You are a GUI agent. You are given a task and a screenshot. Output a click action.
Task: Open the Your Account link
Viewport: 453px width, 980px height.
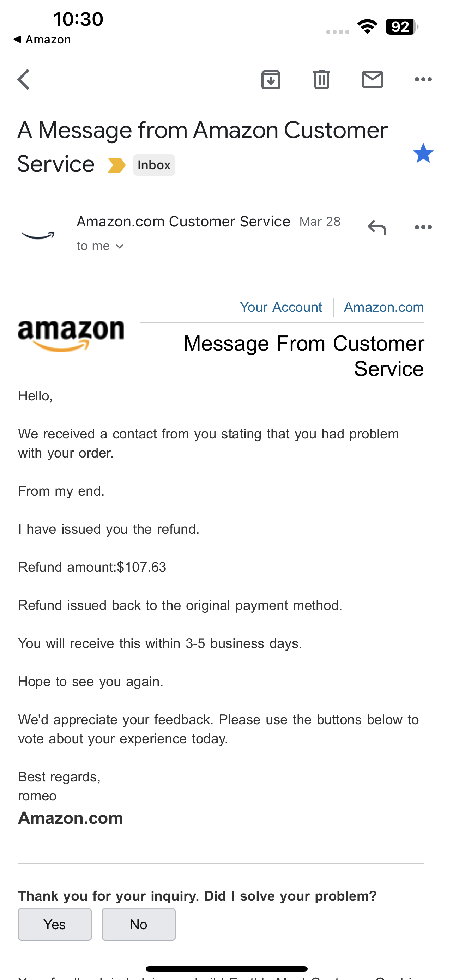click(281, 307)
